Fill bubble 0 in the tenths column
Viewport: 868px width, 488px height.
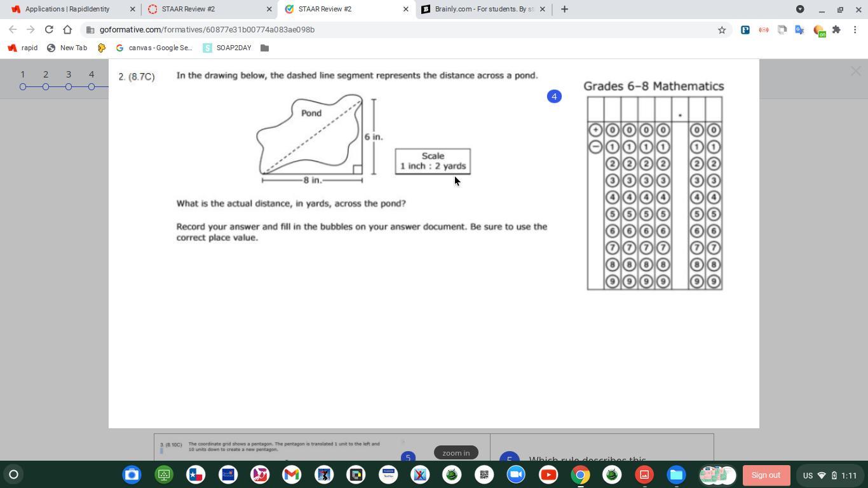coord(697,130)
